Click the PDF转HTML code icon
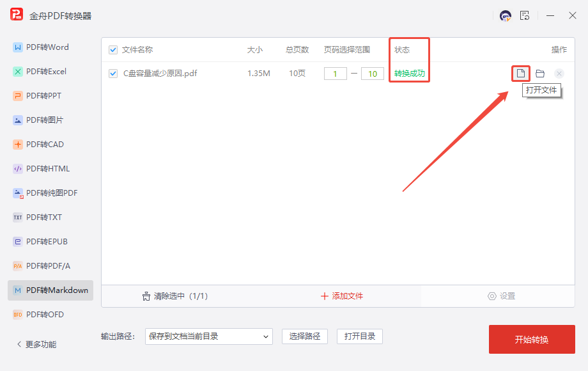588x371 pixels. pyautogui.click(x=18, y=169)
